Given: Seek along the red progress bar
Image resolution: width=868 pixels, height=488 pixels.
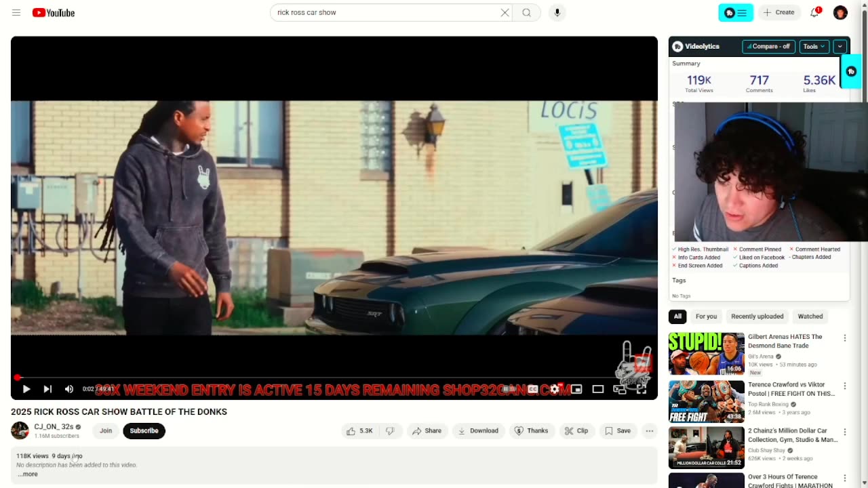Looking at the screenshot, I should 334,378.
